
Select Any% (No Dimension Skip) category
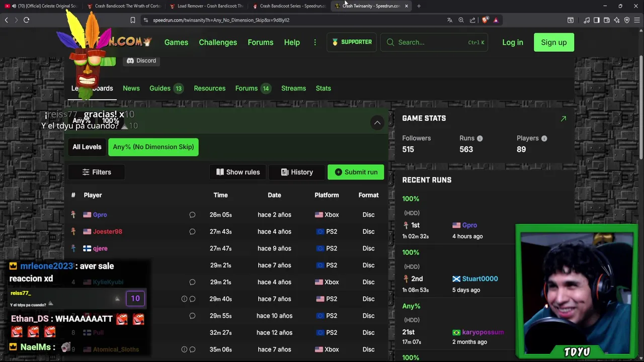pos(153,147)
